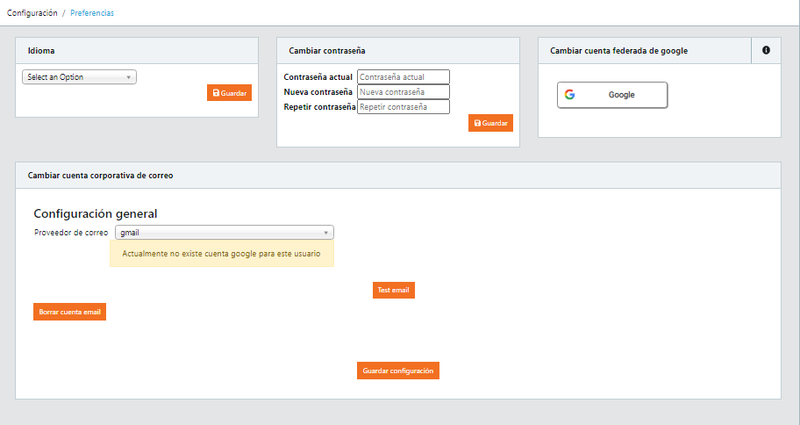Click into the Nueva contraseña field
The image size is (800, 425).
tap(403, 92)
